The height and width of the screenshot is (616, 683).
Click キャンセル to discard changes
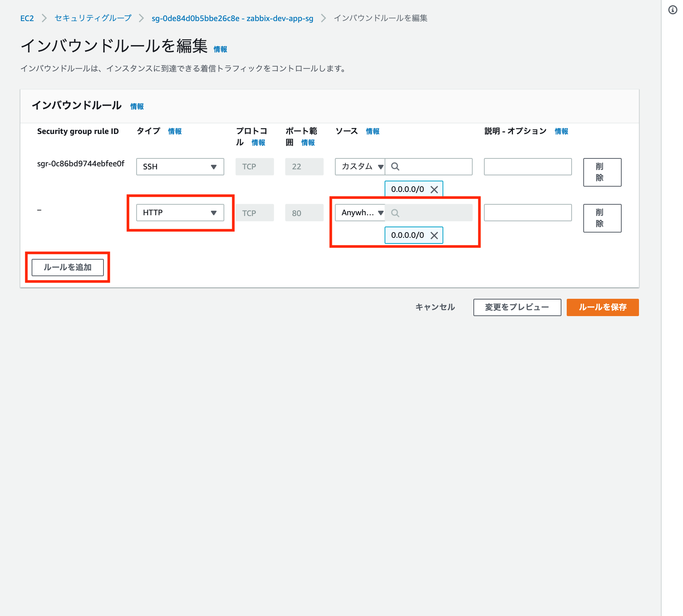(435, 307)
